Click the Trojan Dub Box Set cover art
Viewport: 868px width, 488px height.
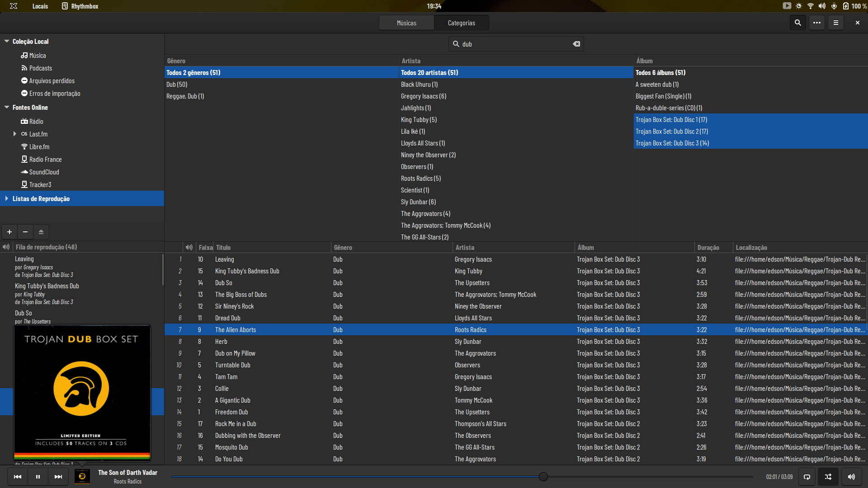82,393
